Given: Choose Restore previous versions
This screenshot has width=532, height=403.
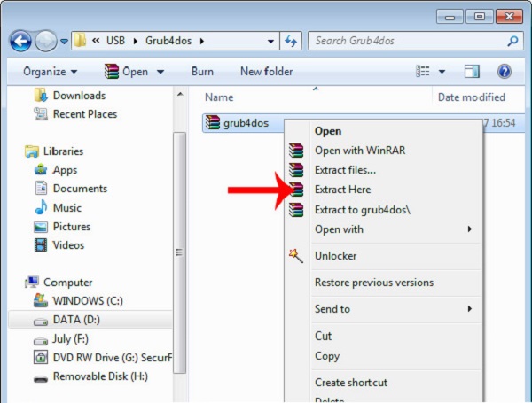Looking at the screenshot, I should pos(374,283).
